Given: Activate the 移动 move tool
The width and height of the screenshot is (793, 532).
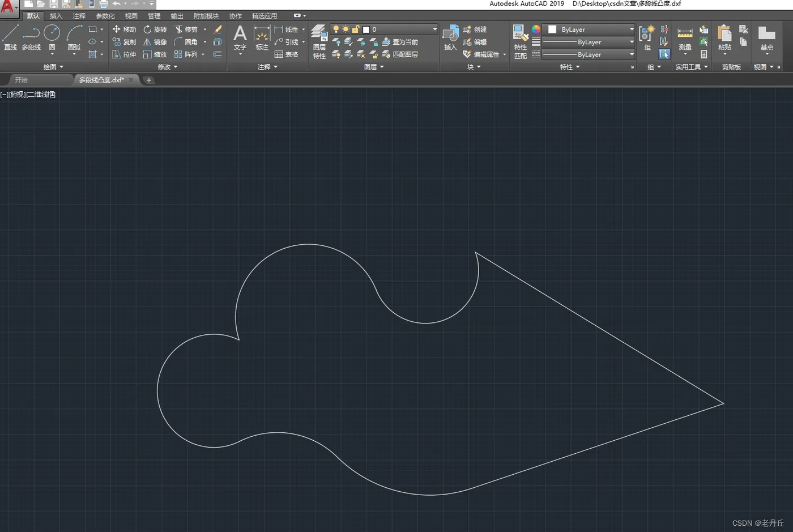Looking at the screenshot, I should [x=124, y=29].
